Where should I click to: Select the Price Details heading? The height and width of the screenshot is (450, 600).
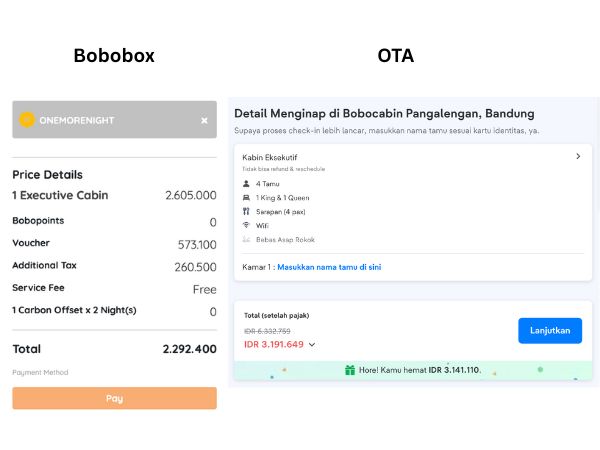point(47,174)
